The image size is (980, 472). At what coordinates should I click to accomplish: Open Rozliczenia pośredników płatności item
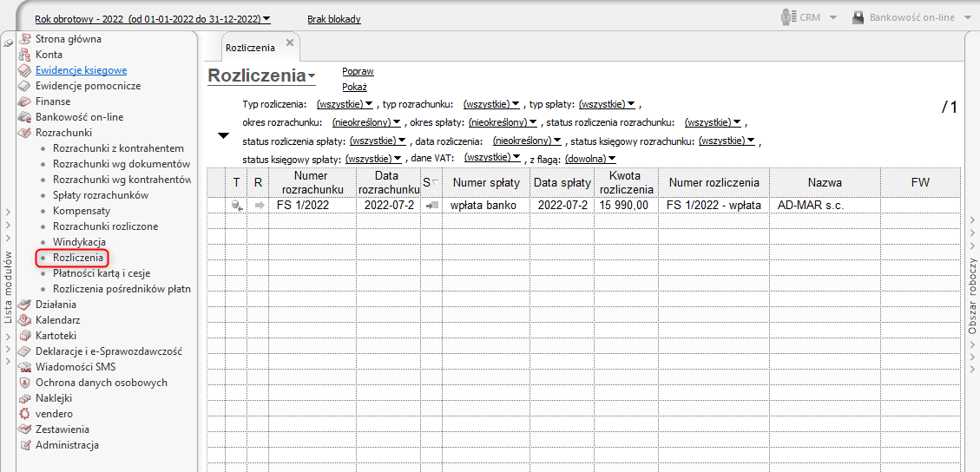click(x=122, y=289)
